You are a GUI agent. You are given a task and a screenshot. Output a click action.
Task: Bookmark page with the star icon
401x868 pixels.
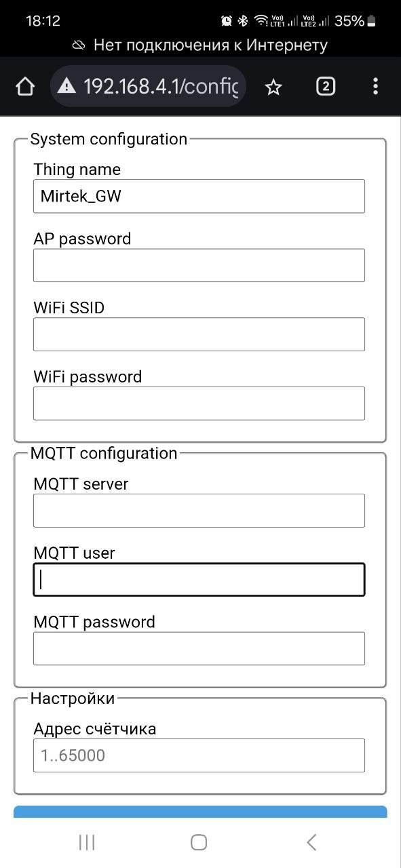(x=273, y=87)
